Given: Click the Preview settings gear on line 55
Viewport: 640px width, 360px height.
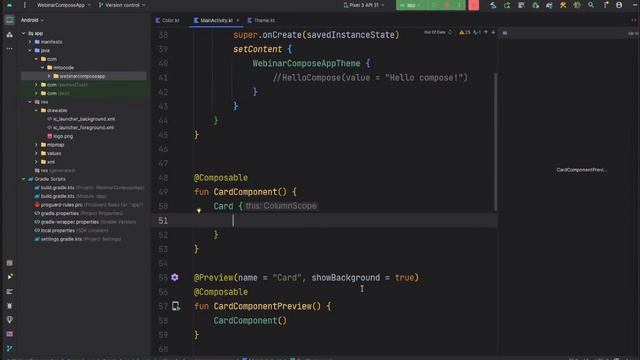Looking at the screenshot, I should (175, 278).
